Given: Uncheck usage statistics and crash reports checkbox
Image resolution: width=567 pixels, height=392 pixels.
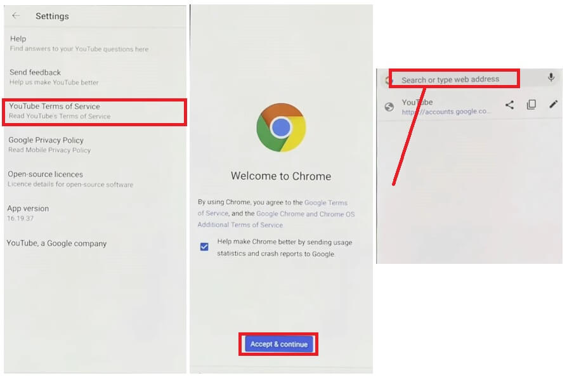Looking at the screenshot, I should point(204,247).
